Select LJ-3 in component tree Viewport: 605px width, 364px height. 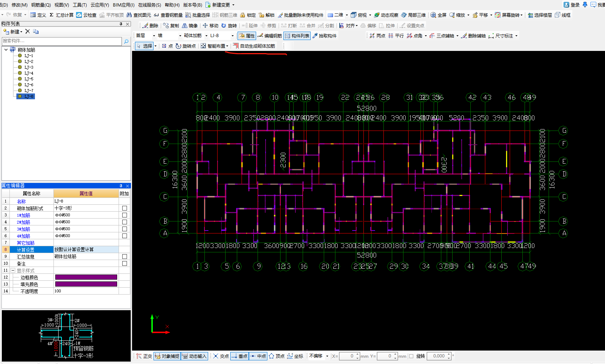pos(29,67)
